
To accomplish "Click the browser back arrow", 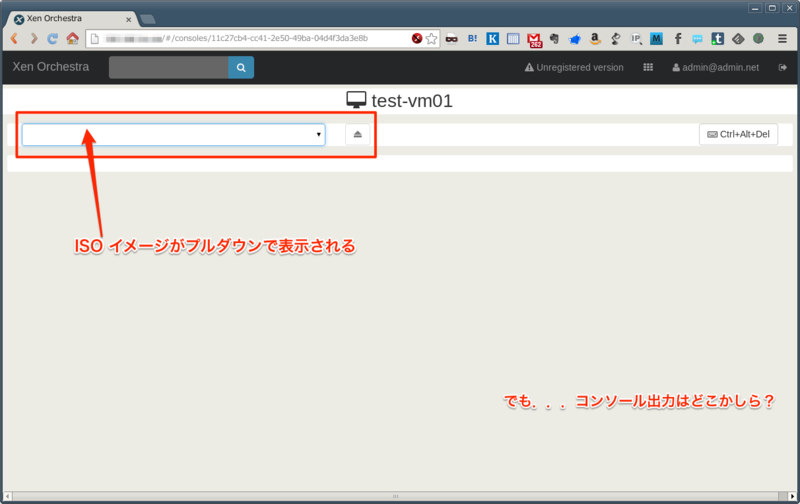I will [15, 38].
